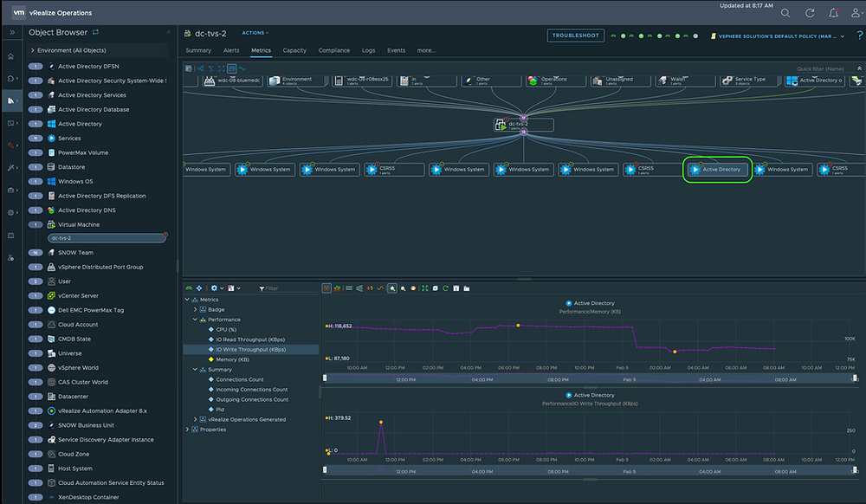Click the green zoom-to-fit icon in chart toolbar
The height and width of the screenshot is (504, 866).
click(x=424, y=288)
